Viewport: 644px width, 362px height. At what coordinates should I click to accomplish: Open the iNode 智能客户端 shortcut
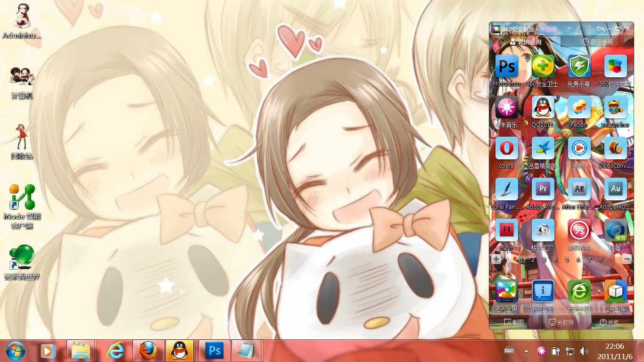point(22,206)
